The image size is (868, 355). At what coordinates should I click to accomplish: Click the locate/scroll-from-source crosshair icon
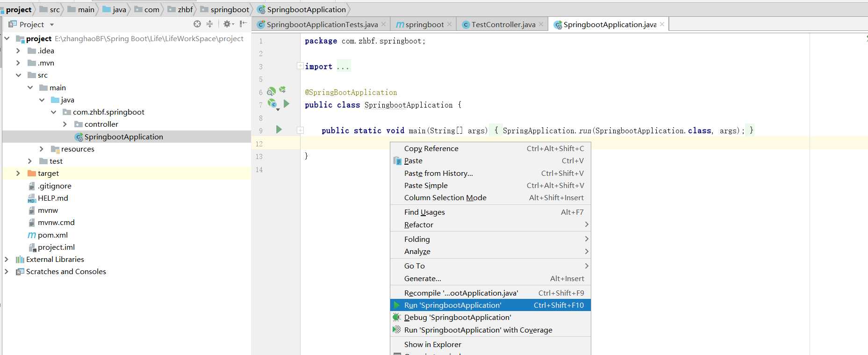pyautogui.click(x=197, y=24)
